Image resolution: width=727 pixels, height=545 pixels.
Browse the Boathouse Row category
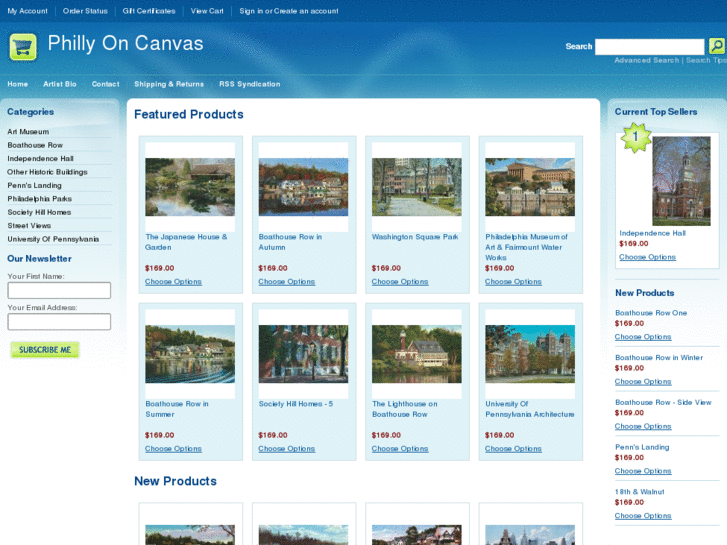click(35, 145)
